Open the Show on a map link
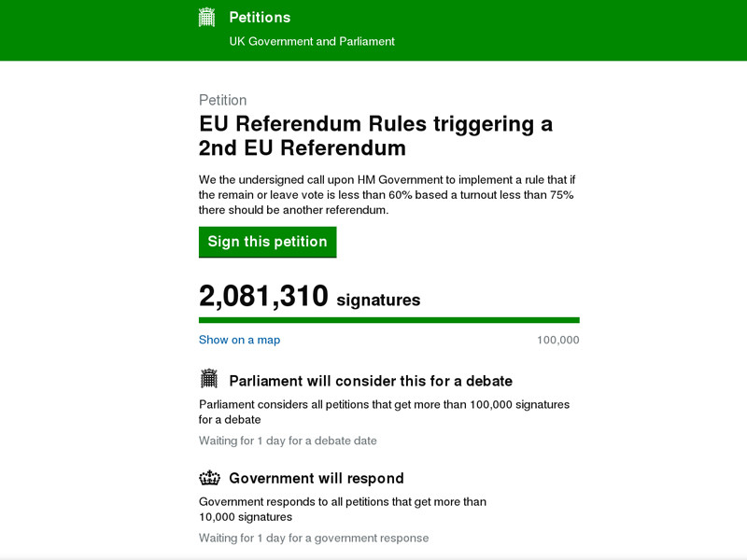The width and height of the screenshot is (747, 560). click(x=239, y=340)
